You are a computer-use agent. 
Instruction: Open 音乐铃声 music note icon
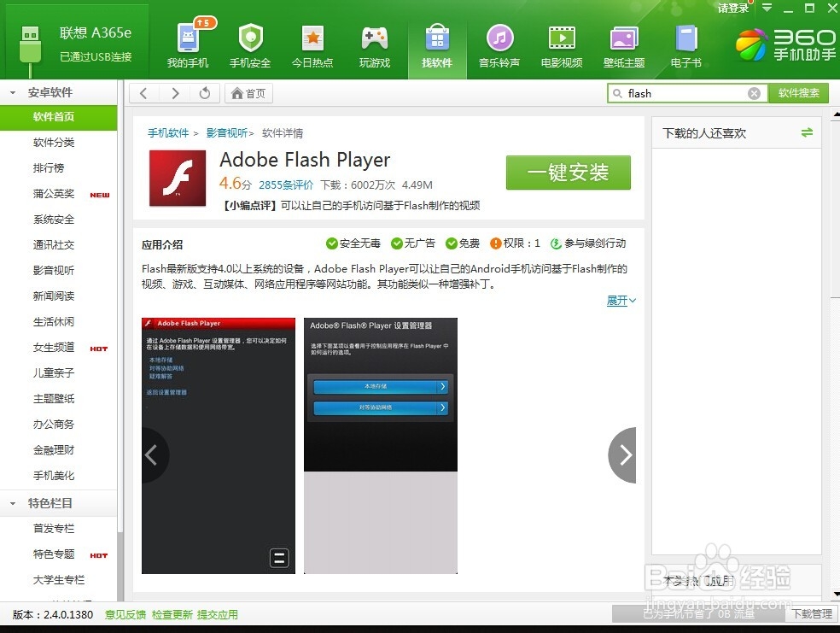[x=499, y=46]
